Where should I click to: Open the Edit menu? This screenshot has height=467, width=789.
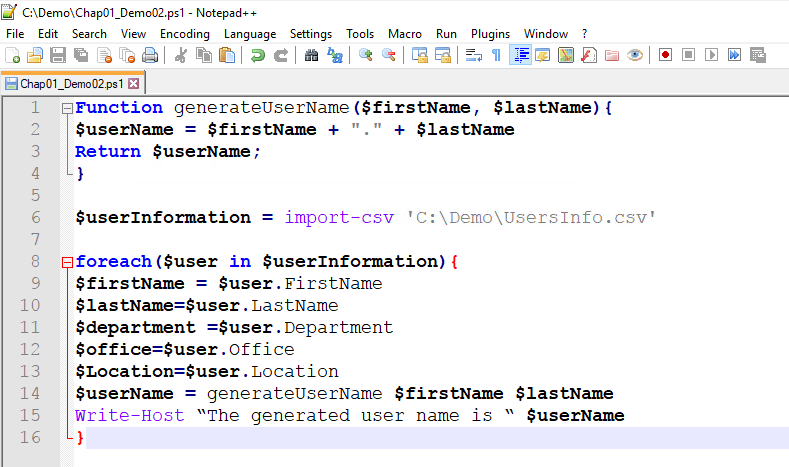point(48,34)
